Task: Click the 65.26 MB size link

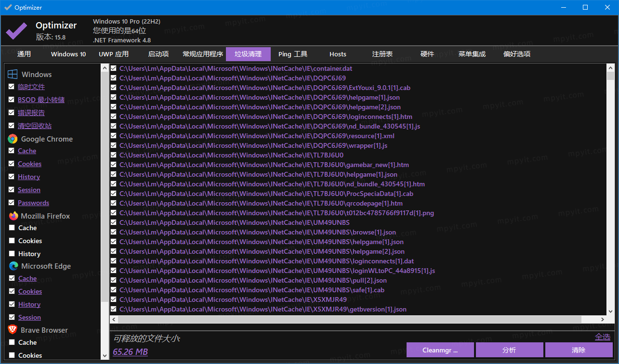Action: point(130,352)
